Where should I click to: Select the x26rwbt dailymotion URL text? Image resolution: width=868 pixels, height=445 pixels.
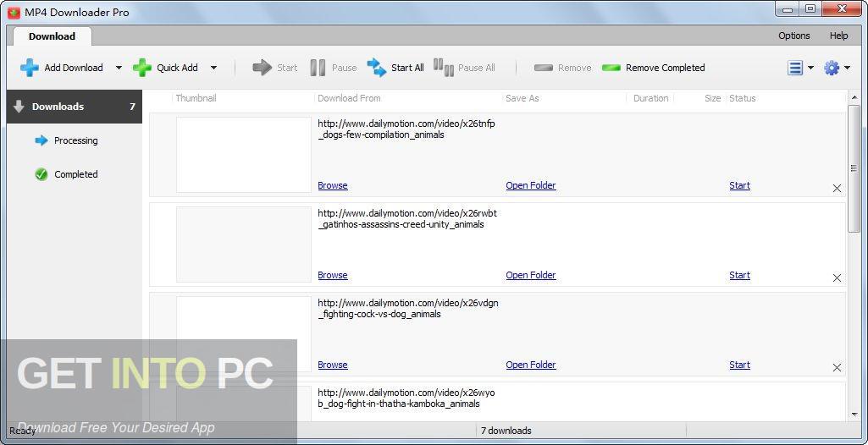[406, 218]
